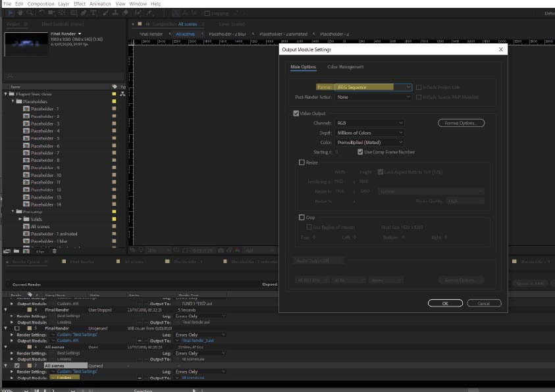Image resolution: width=555 pixels, height=392 pixels.
Task: Click the new folder icon in Project panel
Action: tap(16, 251)
